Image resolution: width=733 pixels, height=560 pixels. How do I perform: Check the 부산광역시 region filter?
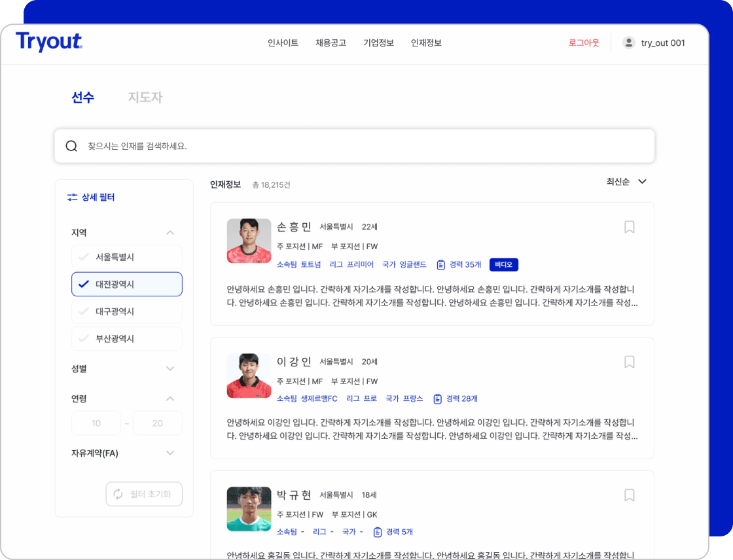coord(127,338)
